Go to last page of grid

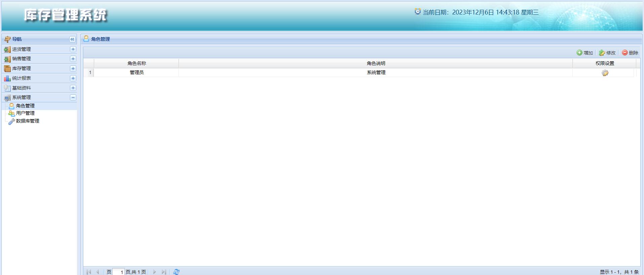[x=164, y=272]
